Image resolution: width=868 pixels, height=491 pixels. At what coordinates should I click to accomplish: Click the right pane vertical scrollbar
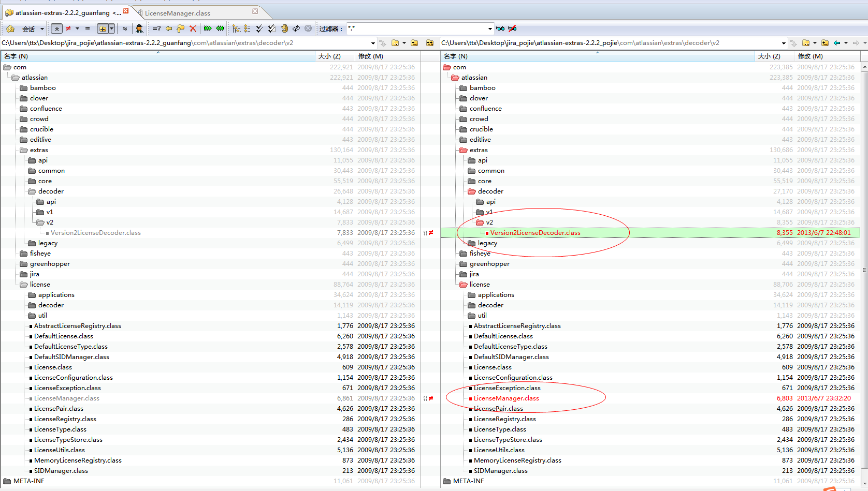[864, 269]
